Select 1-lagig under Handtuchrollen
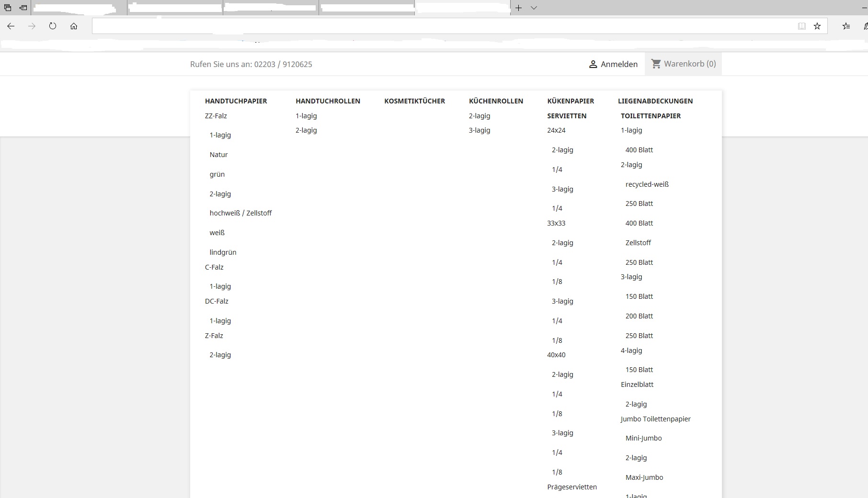The image size is (868, 498). point(306,116)
